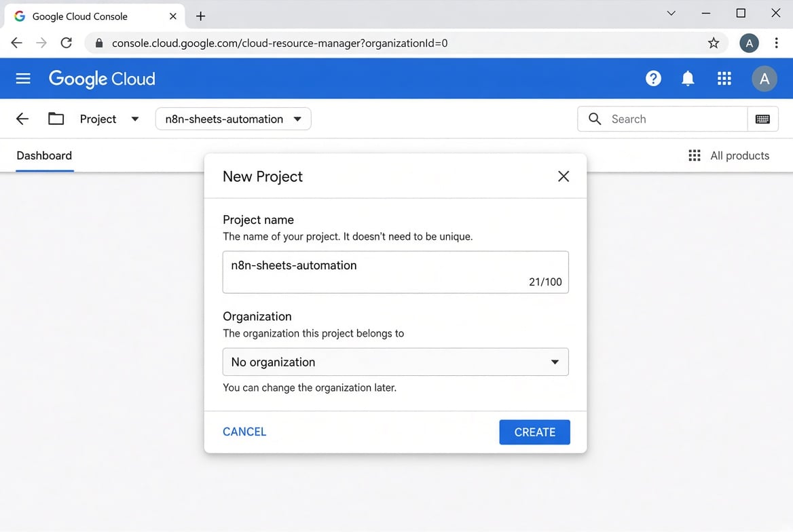Click the browser back arrow
Image resolution: width=793 pixels, height=532 pixels.
[x=17, y=43]
